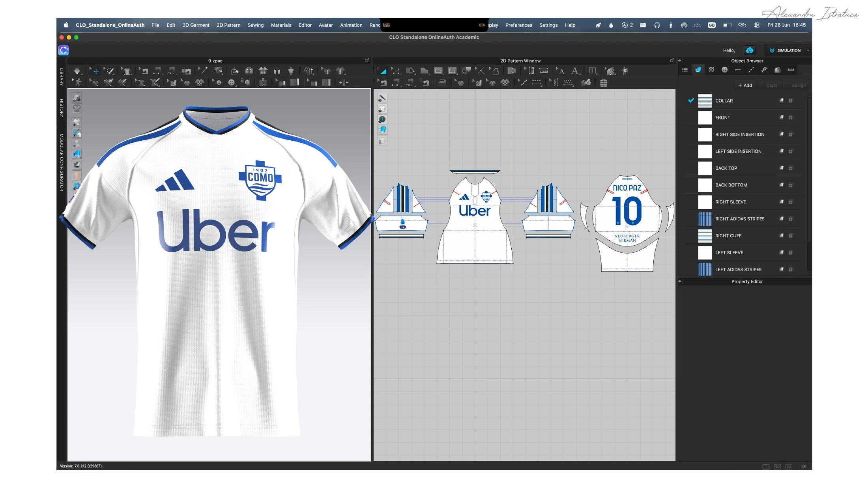Pop out the 2D Pattern Window
The width and height of the screenshot is (868, 488).
point(672,60)
